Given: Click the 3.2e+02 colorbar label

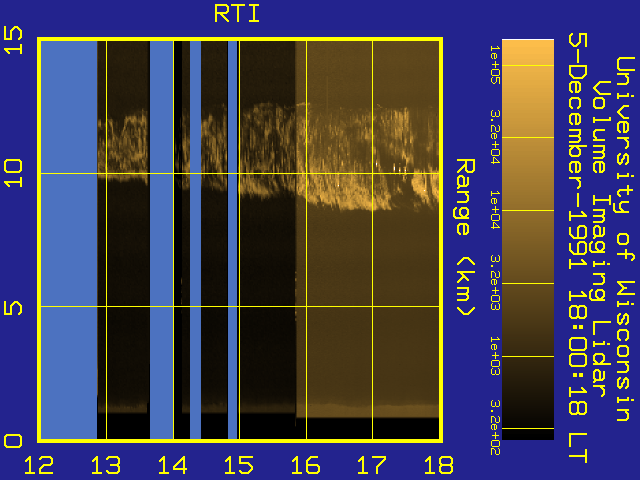Looking at the screenshot, I should point(495,428).
